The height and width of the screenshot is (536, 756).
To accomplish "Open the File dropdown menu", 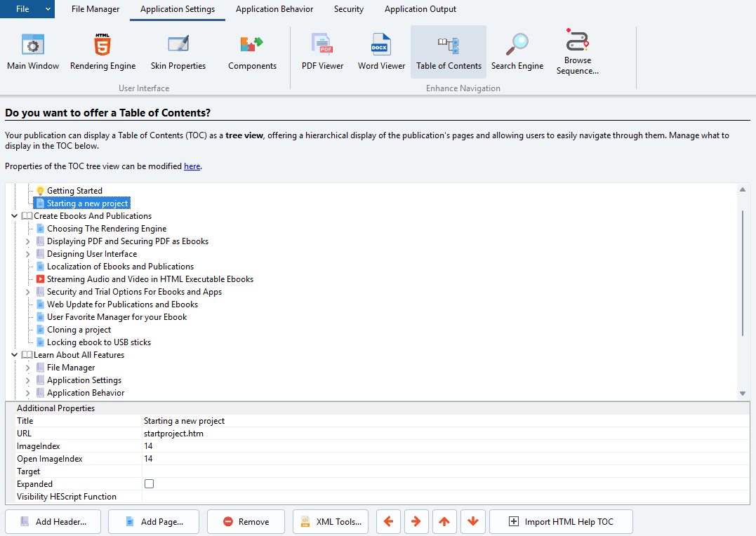I will (x=27, y=9).
